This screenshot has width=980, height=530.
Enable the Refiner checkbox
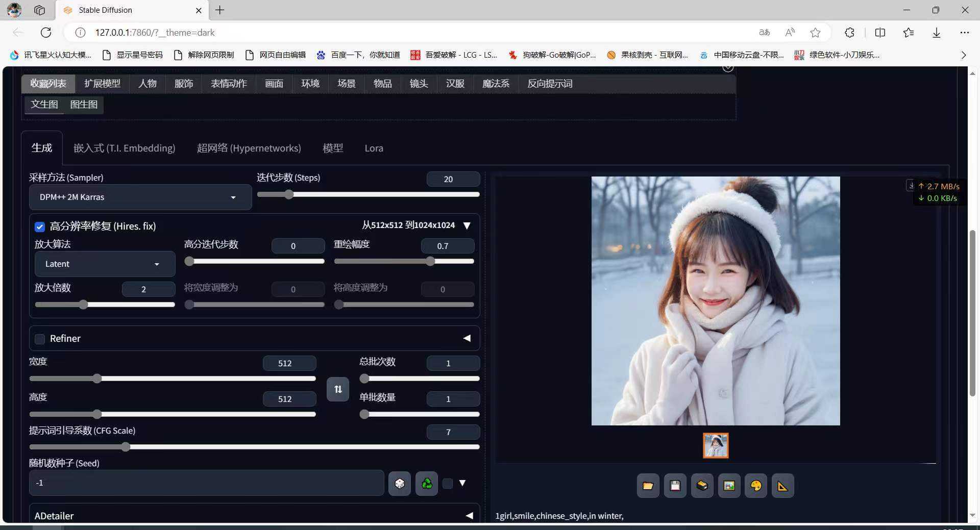click(x=40, y=339)
